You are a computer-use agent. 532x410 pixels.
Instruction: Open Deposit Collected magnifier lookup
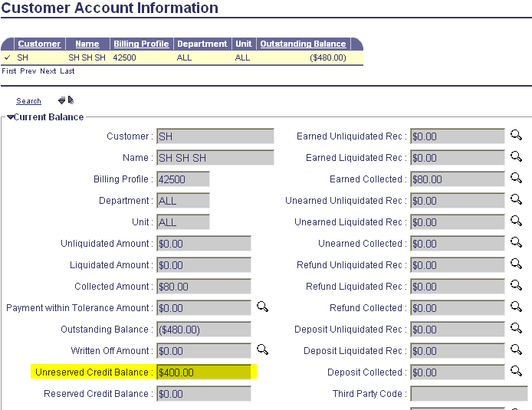(516, 371)
